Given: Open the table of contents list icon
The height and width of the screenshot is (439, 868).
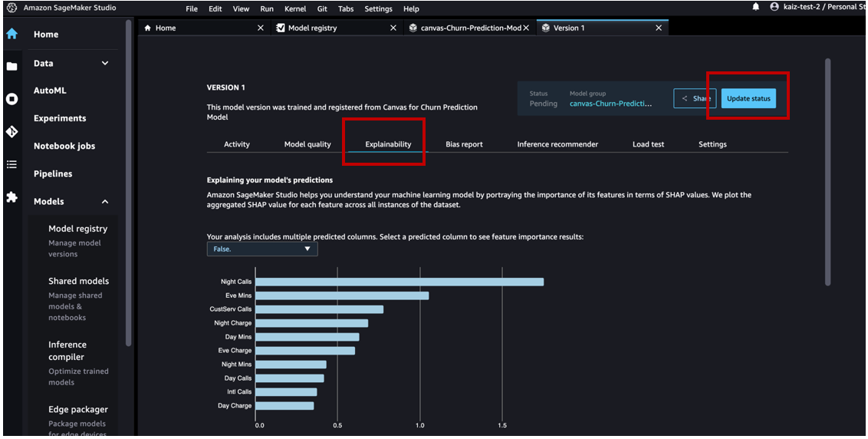Looking at the screenshot, I should click(x=12, y=164).
